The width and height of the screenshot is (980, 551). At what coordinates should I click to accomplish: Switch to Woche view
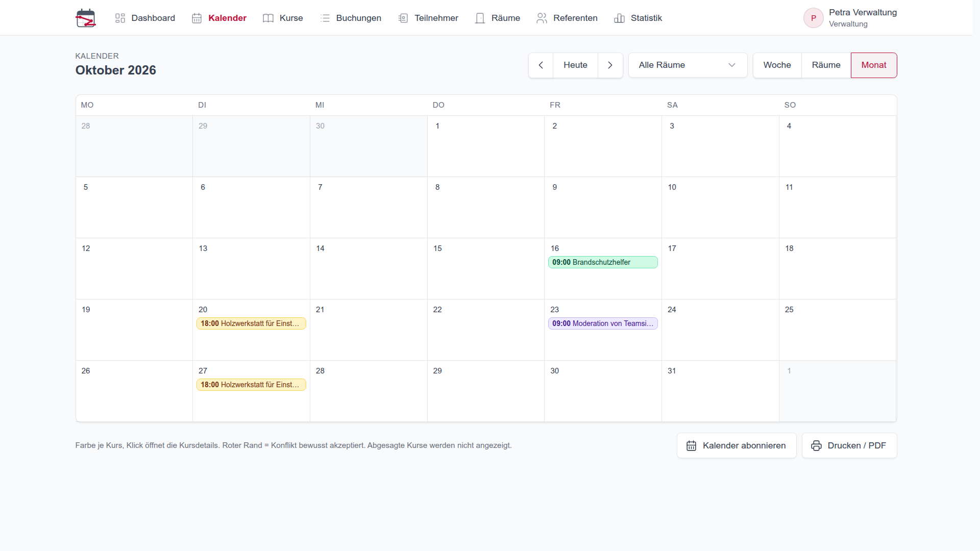(777, 65)
